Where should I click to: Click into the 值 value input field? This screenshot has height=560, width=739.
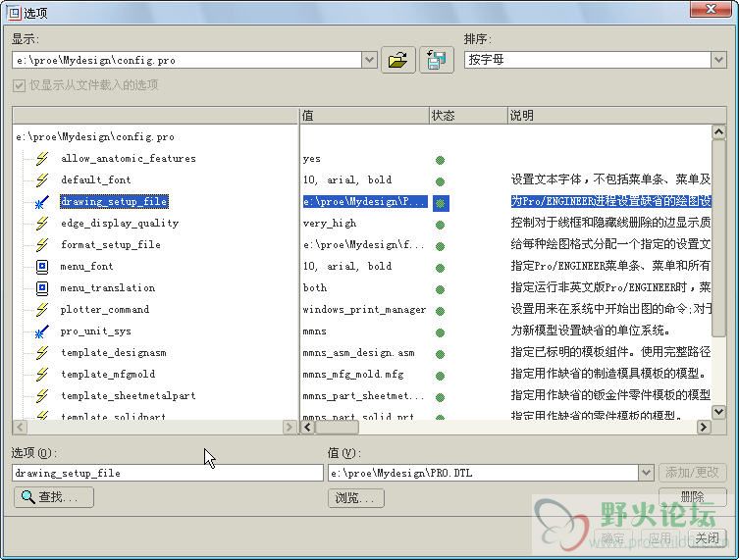point(483,473)
